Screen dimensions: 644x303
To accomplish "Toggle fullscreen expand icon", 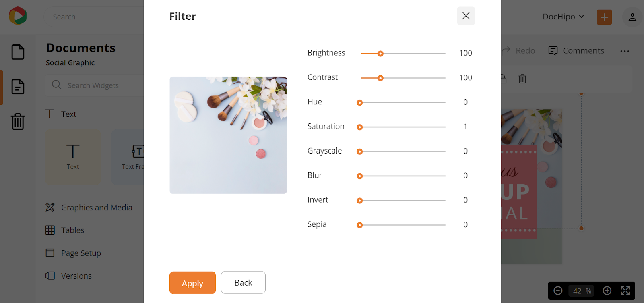I will [625, 291].
